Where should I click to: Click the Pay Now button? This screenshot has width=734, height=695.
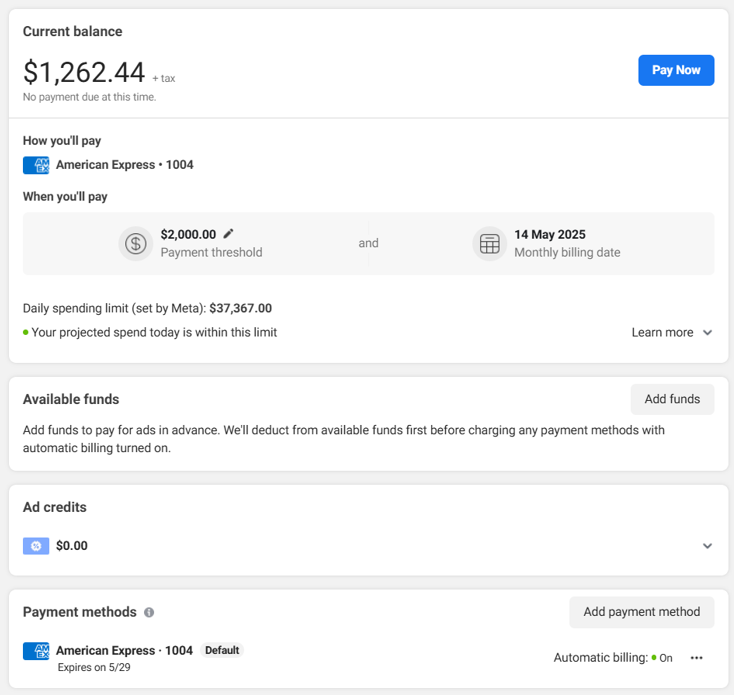pyautogui.click(x=676, y=70)
